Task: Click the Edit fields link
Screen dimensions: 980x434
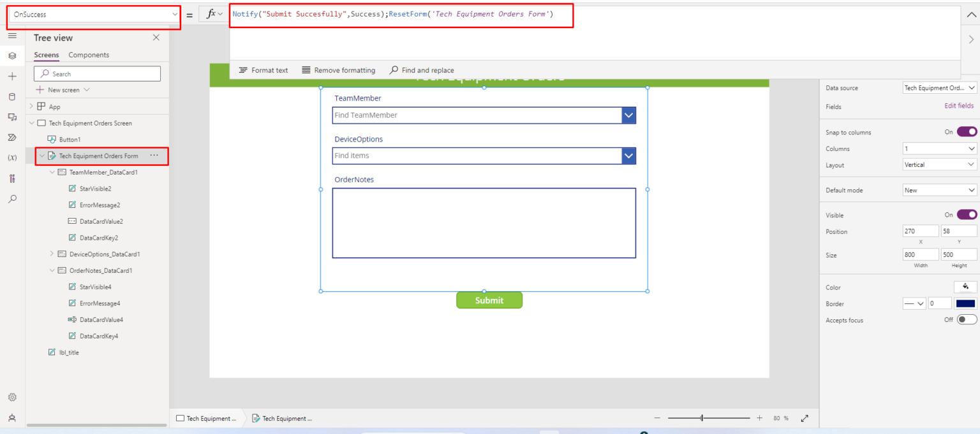Action: (958, 106)
